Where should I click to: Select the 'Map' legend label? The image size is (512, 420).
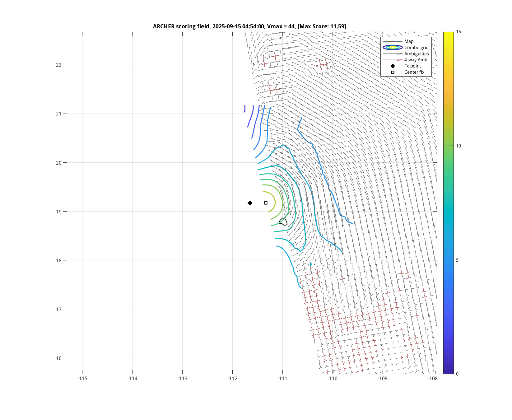click(409, 41)
